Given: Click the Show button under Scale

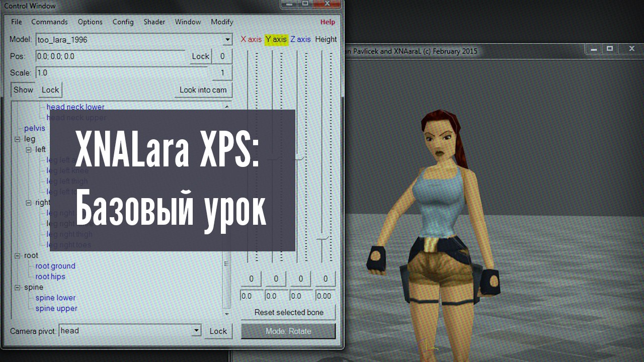Looking at the screenshot, I should [23, 90].
